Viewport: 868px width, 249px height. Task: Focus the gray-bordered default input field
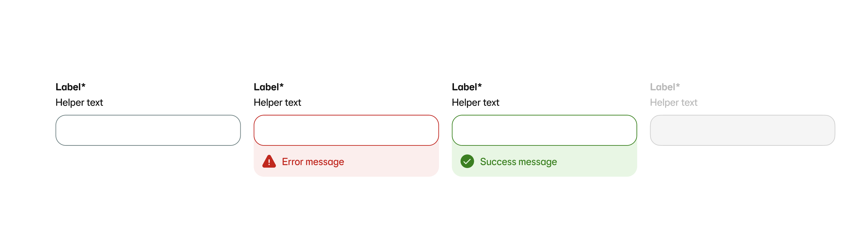tap(148, 130)
